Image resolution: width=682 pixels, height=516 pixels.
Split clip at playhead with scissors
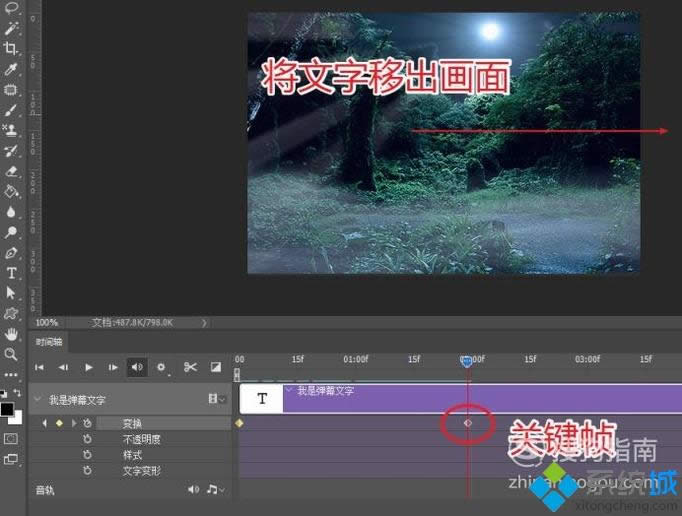[190, 367]
